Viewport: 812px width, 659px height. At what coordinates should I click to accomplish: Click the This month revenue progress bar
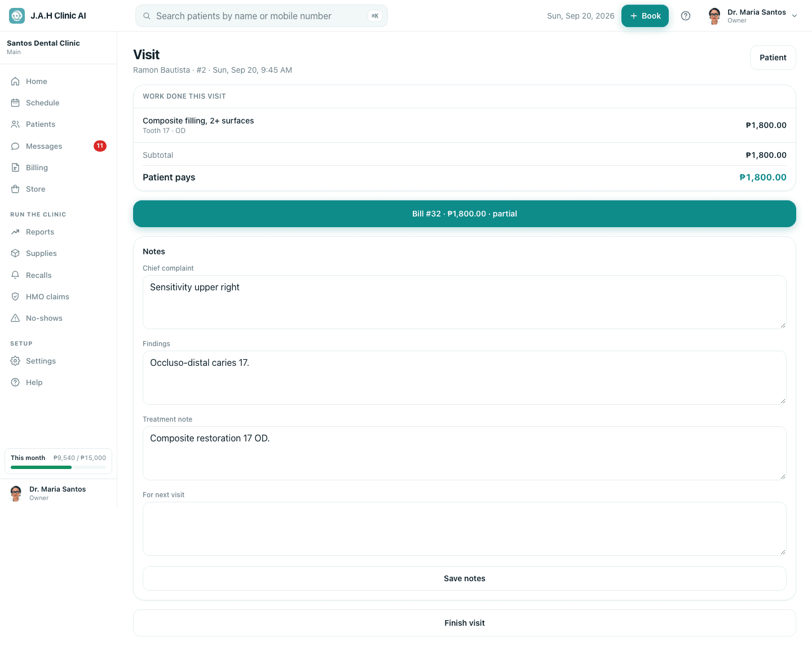[58, 467]
